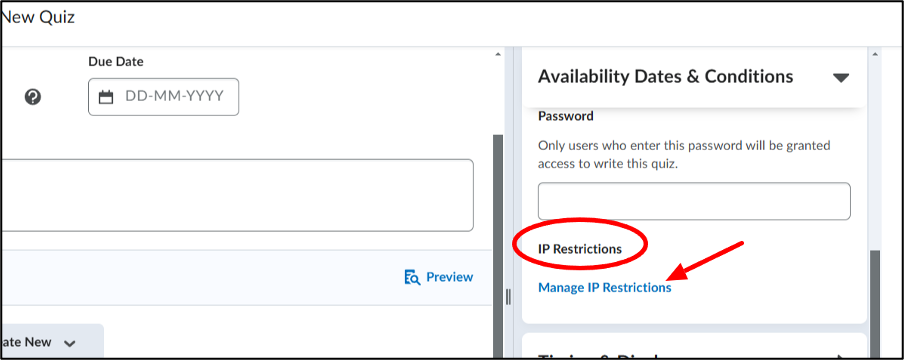The width and height of the screenshot is (904, 360).
Task: Click the panel divider resize handle
Action: click(x=508, y=297)
